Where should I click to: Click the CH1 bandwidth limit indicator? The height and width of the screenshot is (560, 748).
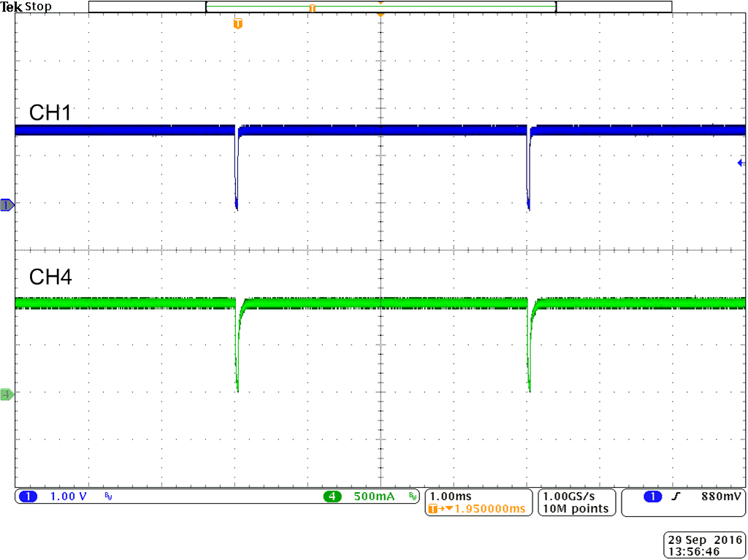[107, 496]
